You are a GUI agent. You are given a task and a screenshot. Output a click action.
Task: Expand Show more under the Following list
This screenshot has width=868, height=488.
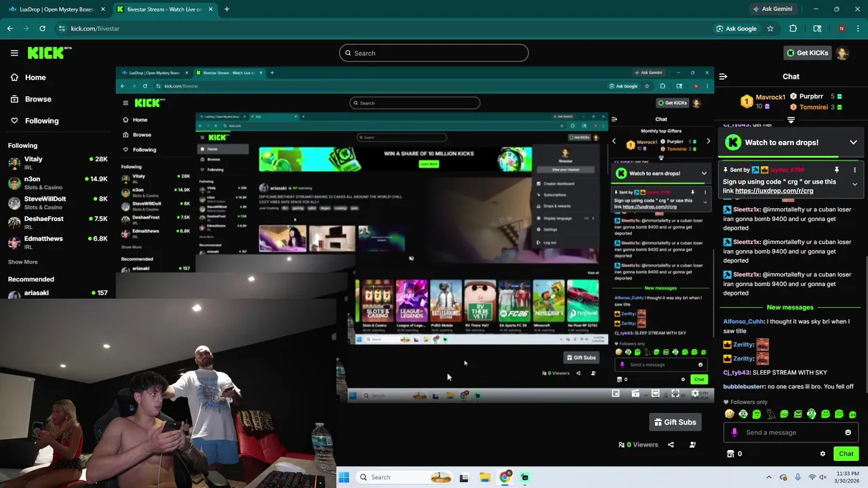tap(23, 262)
